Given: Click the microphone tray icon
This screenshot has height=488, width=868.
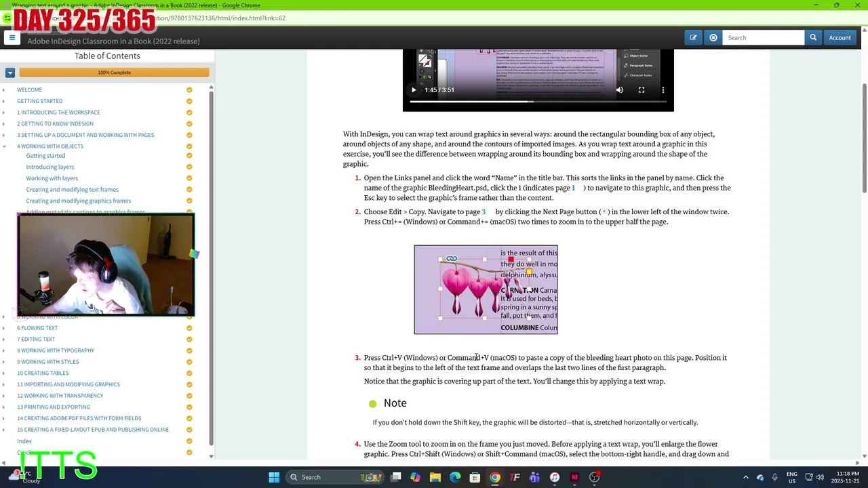Looking at the screenshot, I should click(x=774, y=477).
